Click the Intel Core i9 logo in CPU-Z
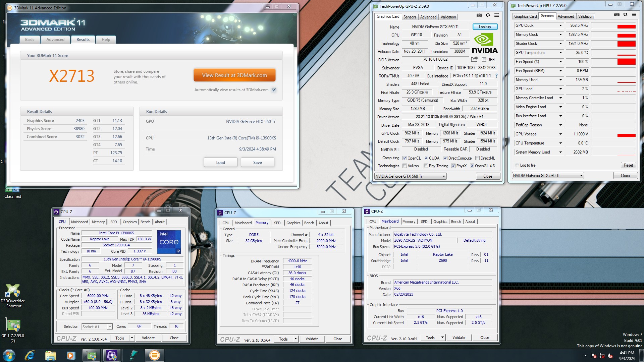Screen dimensions: 644x362 point(169,242)
